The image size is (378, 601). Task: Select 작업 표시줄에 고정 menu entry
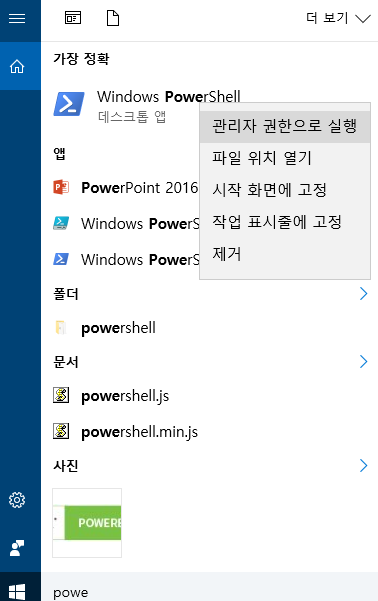click(285, 222)
